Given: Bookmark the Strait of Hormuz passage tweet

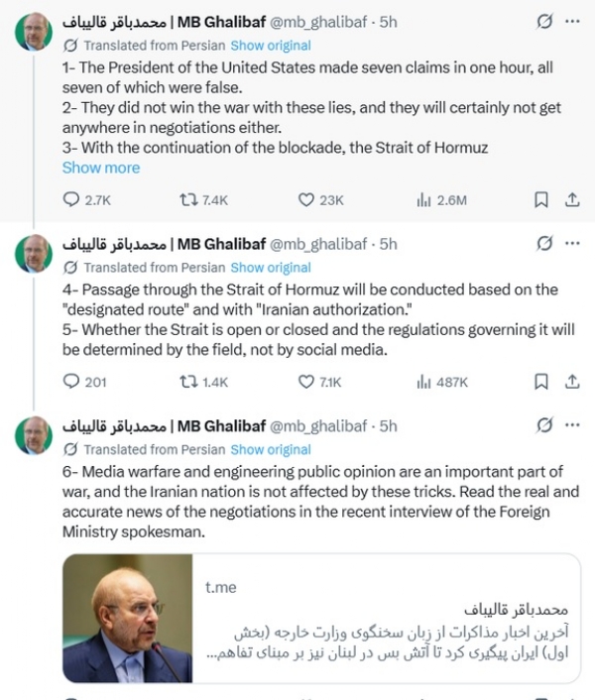Looking at the screenshot, I should (541, 381).
